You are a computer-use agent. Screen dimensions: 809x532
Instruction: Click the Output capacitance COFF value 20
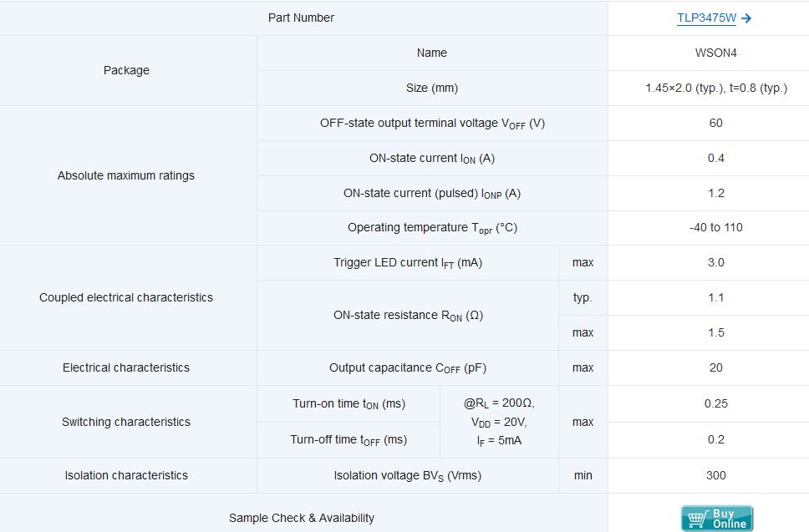[x=715, y=367]
